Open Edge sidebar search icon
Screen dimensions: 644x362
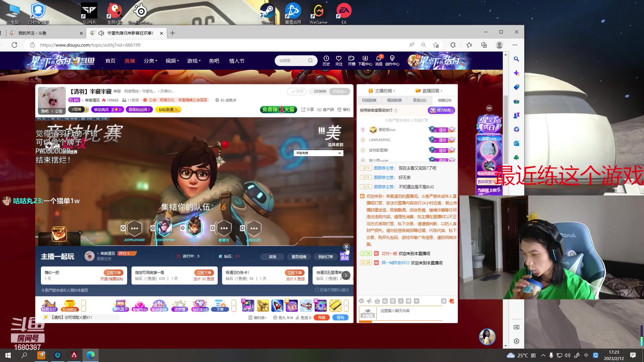(517, 59)
